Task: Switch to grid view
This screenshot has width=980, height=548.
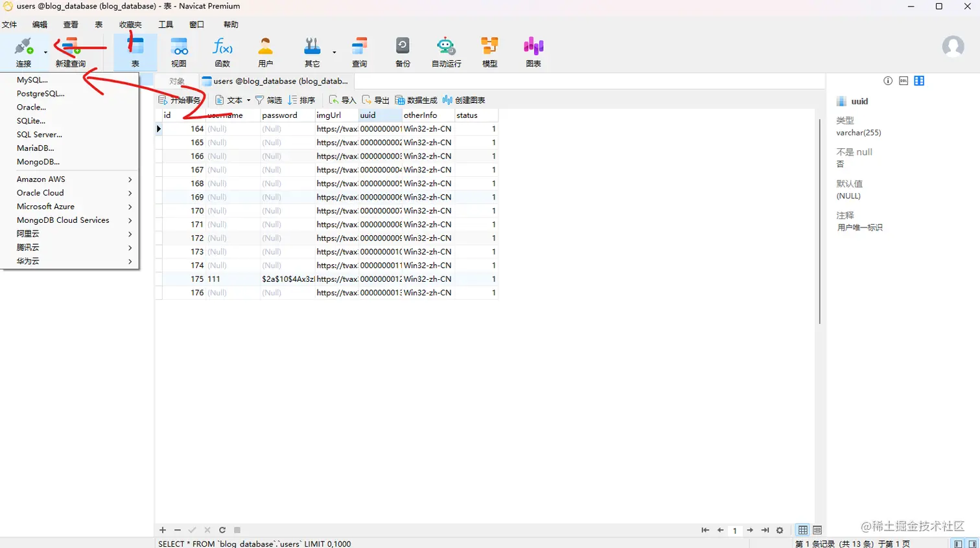Action: [x=803, y=530]
